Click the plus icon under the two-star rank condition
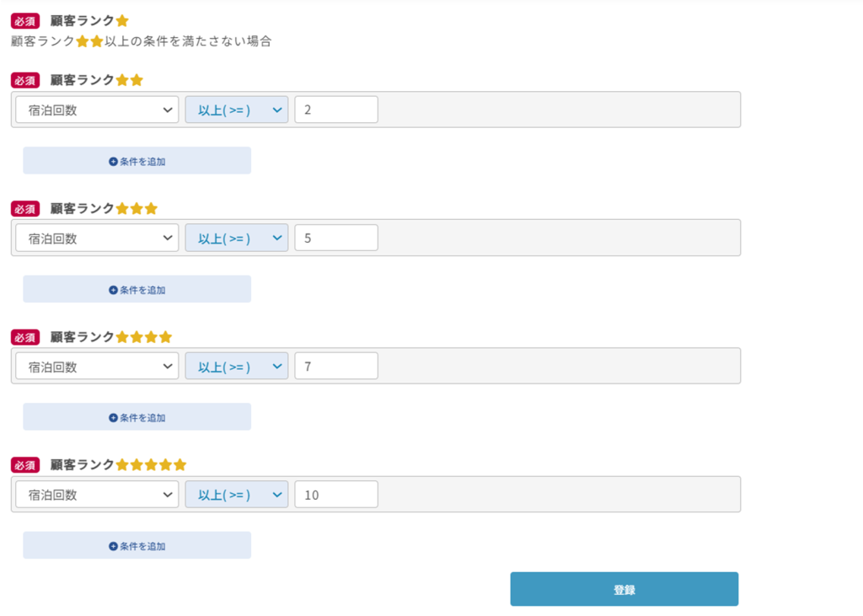The height and width of the screenshot is (616, 863). tap(113, 161)
